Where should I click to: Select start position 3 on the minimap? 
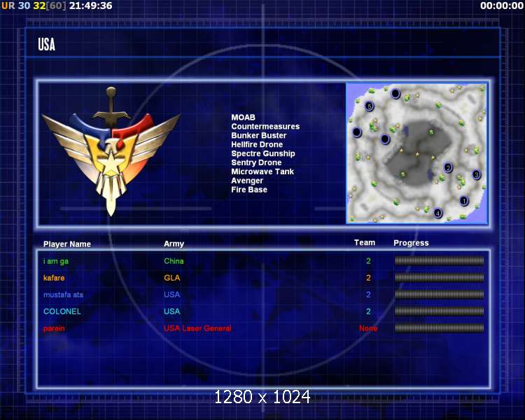coord(477,174)
